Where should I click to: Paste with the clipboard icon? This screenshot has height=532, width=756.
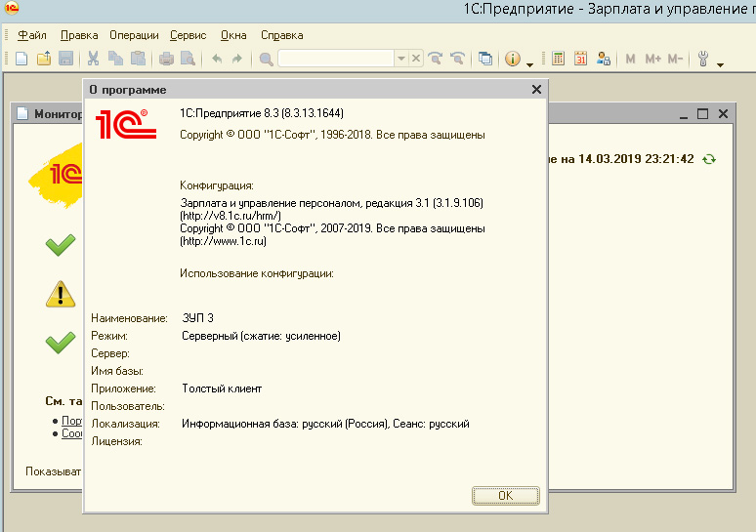138,59
